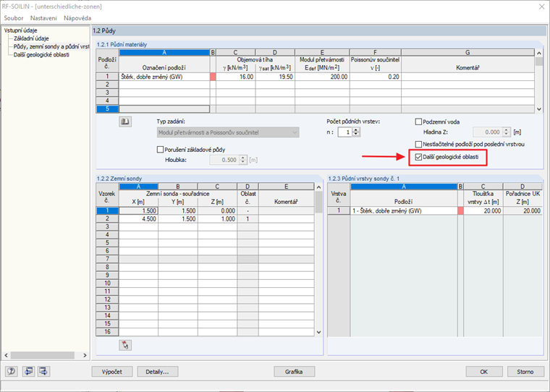Viewport: 550px width, 392px height.
Task: Click the Detaily... button
Action: click(x=158, y=372)
